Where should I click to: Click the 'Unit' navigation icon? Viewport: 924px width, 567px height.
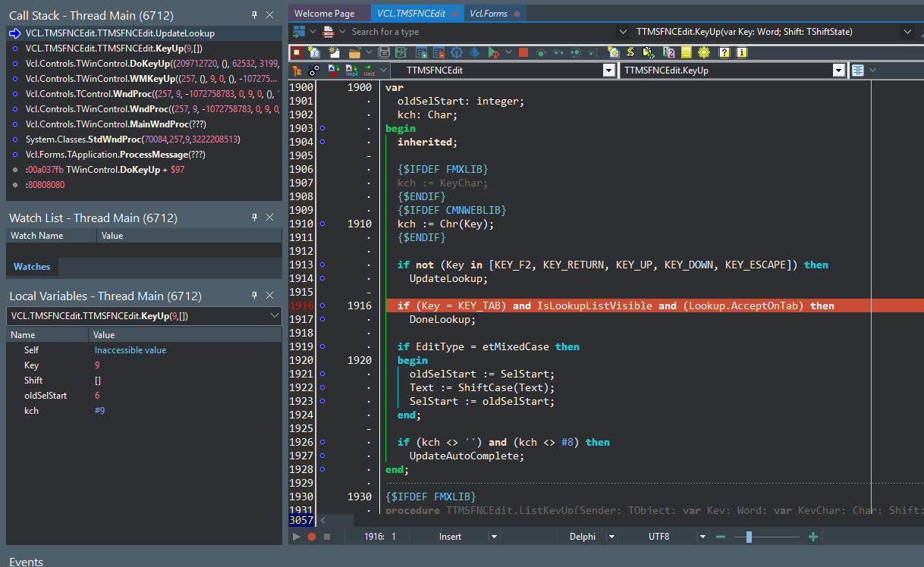click(x=369, y=70)
